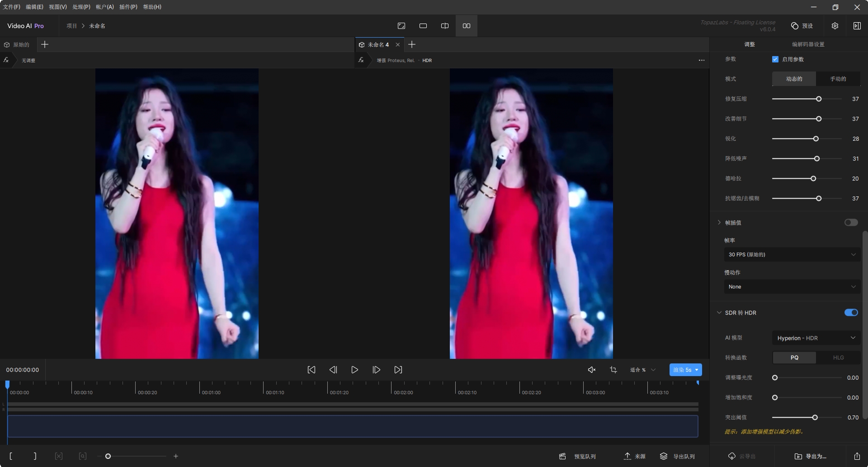Image resolution: width=868 pixels, height=467 pixels.
Task: Click 项目 breadcrumb link
Action: pos(71,26)
